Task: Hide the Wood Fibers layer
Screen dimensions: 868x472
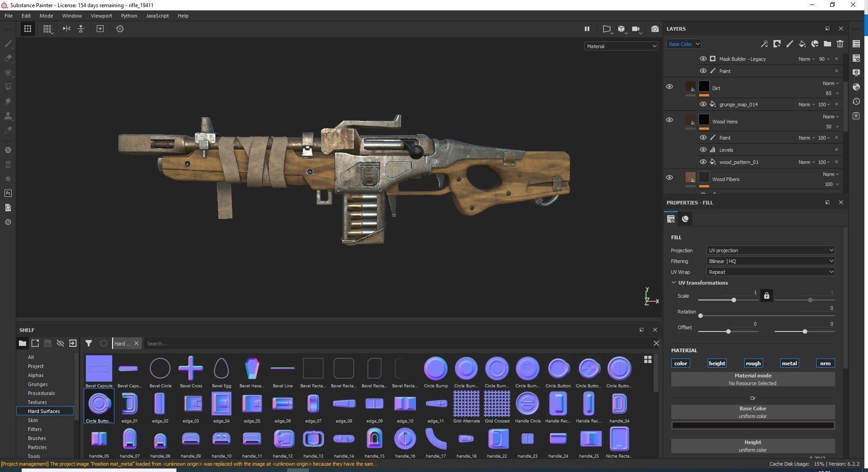Action: (x=669, y=177)
